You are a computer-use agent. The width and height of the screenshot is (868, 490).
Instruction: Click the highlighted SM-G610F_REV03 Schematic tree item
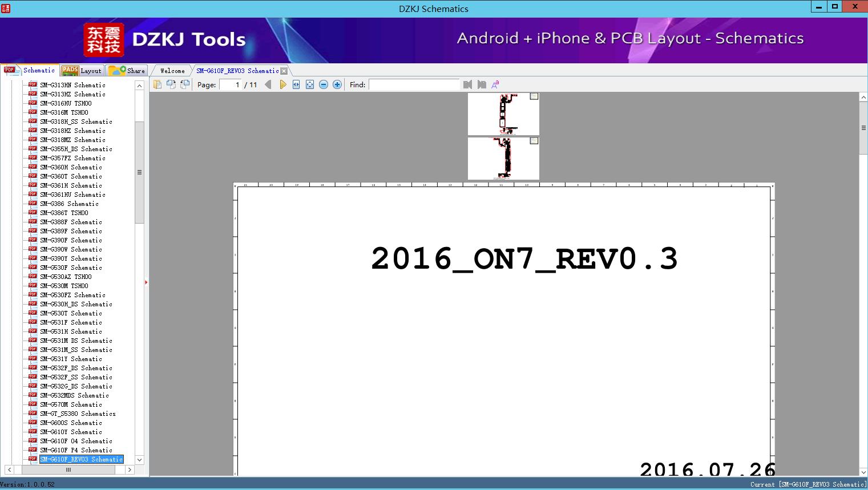[81, 459]
